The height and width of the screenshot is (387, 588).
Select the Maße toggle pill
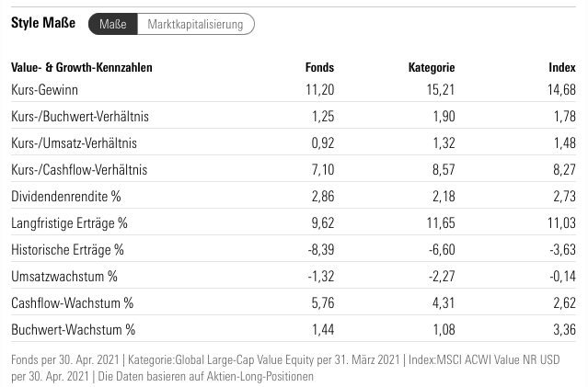click(x=112, y=25)
